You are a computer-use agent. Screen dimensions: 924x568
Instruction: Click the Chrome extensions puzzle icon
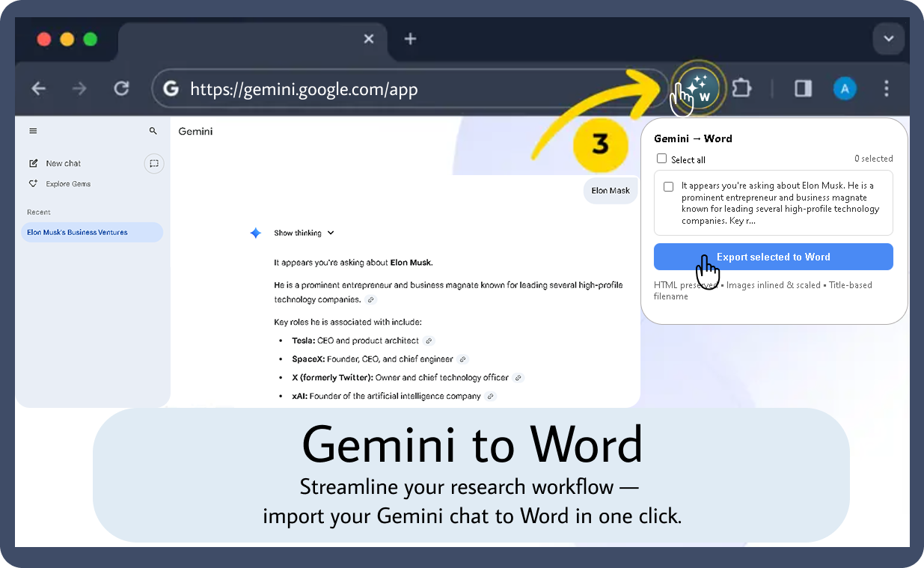click(741, 88)
